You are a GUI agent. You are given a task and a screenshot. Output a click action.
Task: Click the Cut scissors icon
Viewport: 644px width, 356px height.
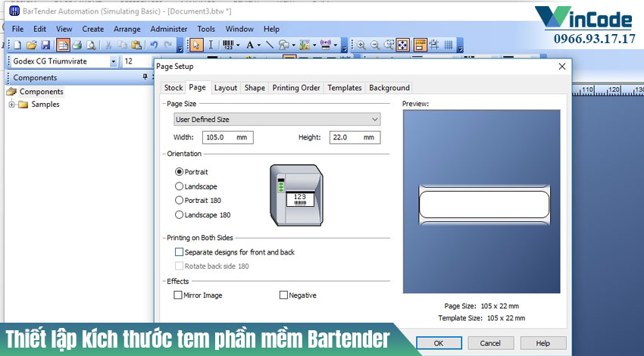[108, 45]
